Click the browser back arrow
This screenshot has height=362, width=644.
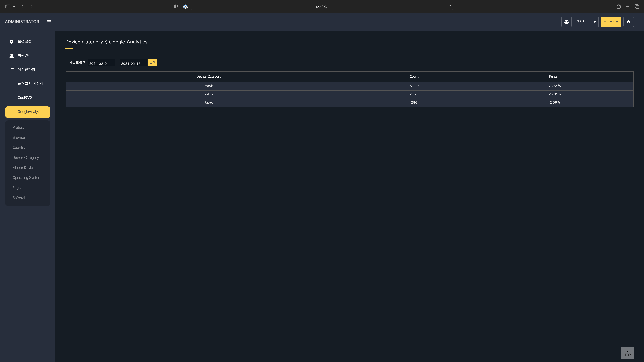23,7
